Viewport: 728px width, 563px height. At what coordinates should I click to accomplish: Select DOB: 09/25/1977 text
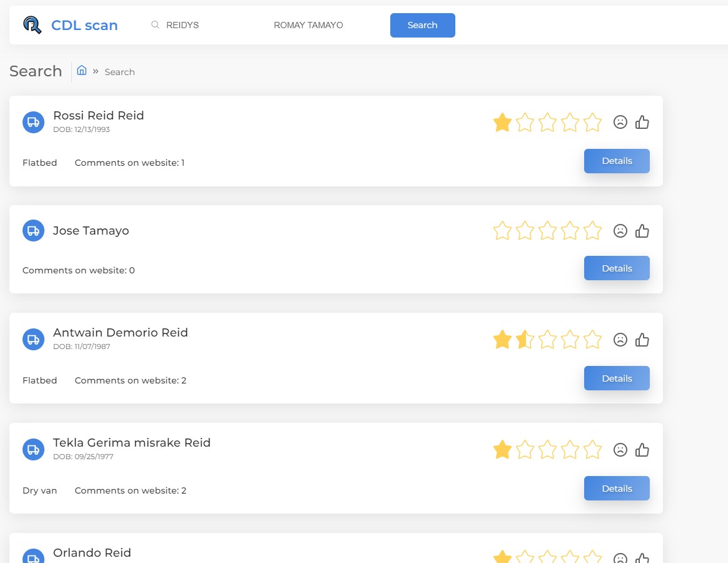tap(83, 457)
